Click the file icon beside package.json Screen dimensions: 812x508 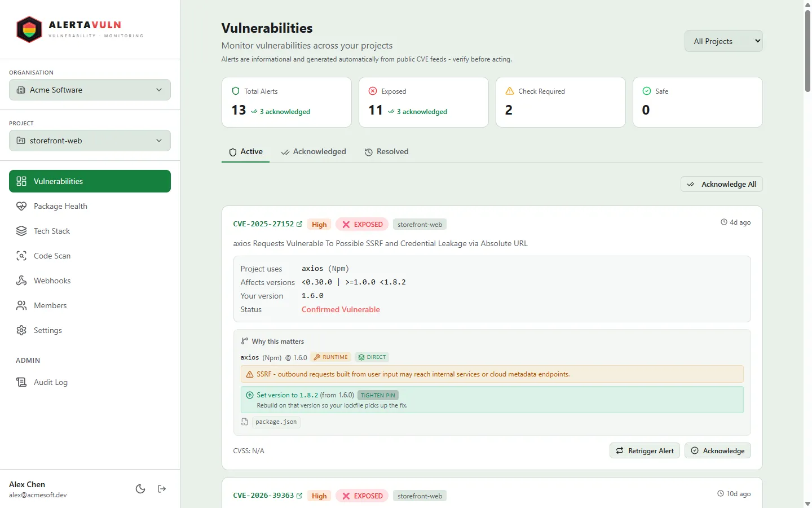tap(244, 422)
